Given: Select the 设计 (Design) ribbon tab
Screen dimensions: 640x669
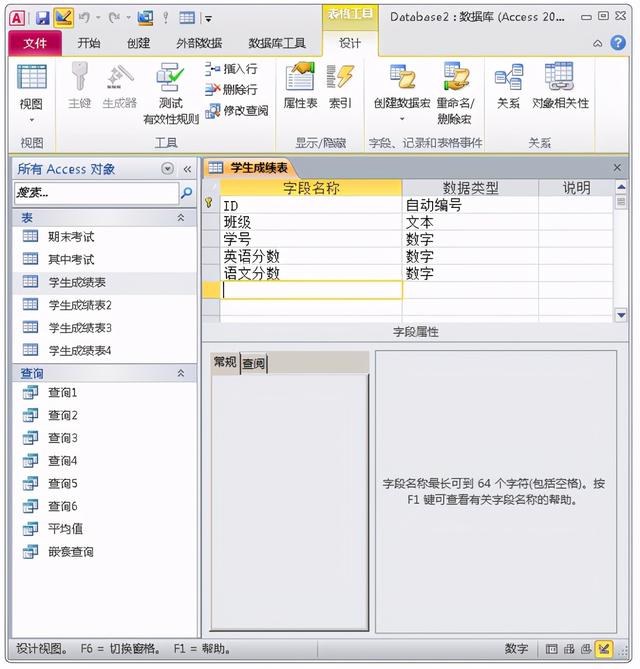Looking at the screenshot, I should pos(350,43).
